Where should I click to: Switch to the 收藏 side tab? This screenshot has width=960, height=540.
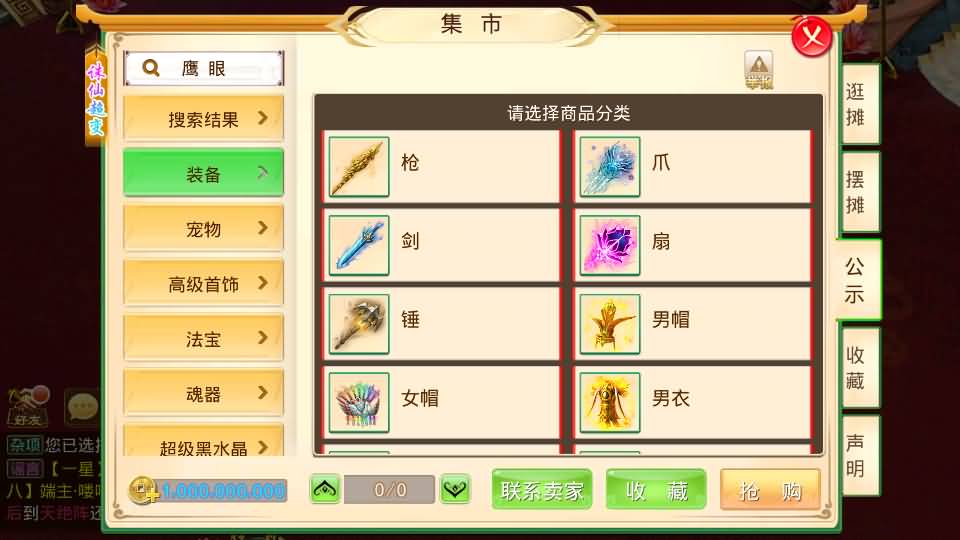click(860, 368)
